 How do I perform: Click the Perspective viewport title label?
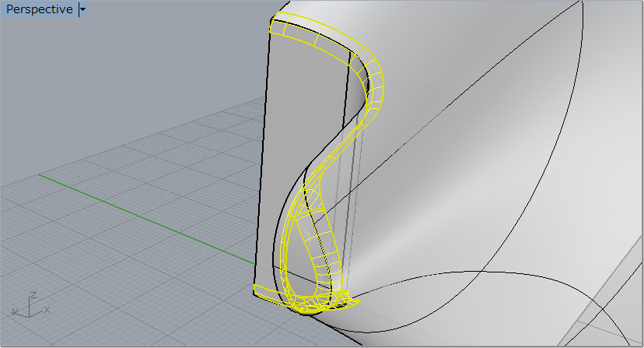(x=40, y=9)
